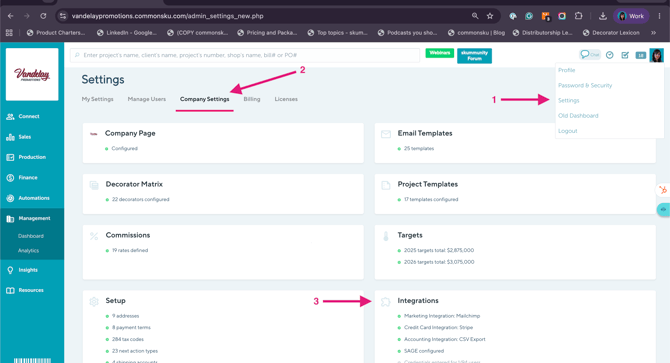Screen dimensions: 670x363
Task: Choose Logout in the user menu
Action: [x=567, y=131]
